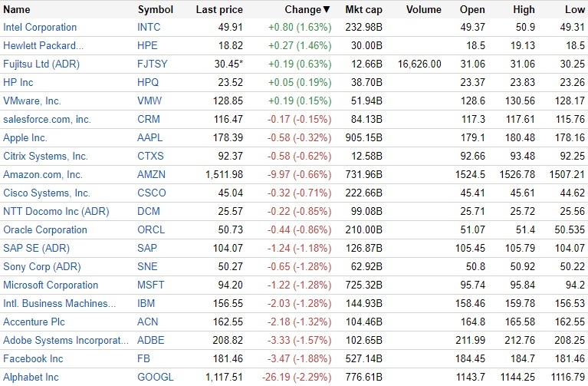Click the VMware, Inc. company link

tap(32, 101)
